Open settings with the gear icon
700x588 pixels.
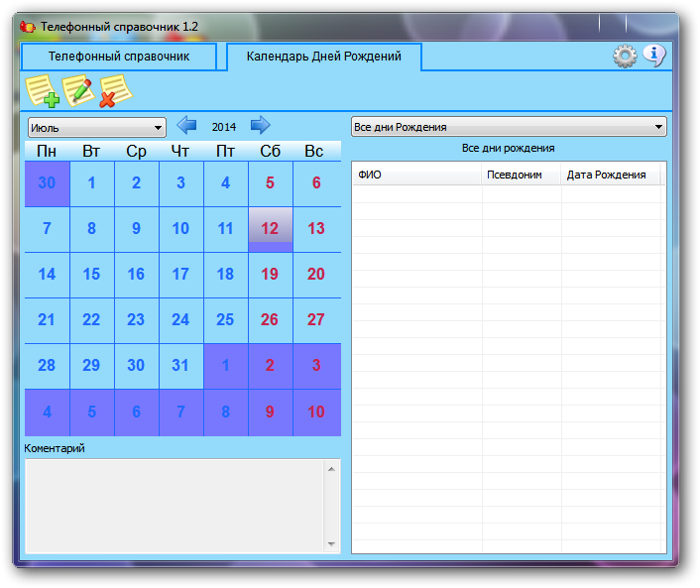625,57
